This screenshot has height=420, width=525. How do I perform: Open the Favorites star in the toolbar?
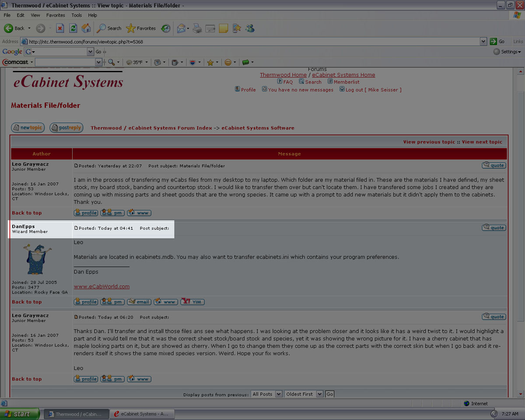click(x=141, y=28)
